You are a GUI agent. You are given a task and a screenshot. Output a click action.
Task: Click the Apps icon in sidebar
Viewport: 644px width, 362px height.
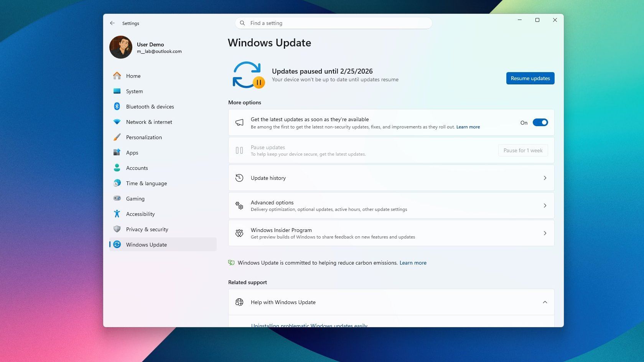117,153
